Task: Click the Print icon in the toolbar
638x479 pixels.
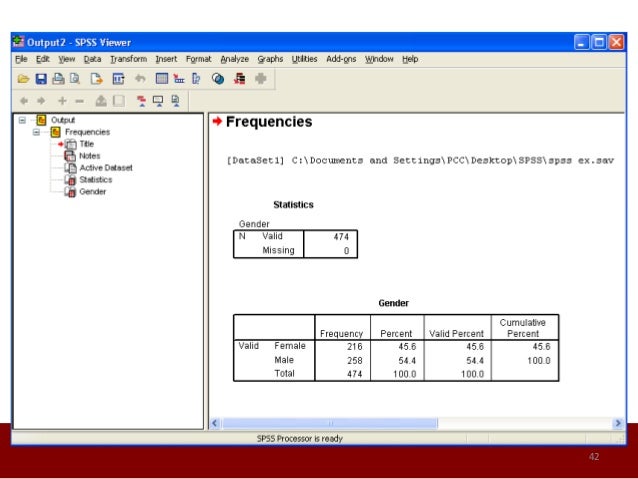Action: click(58, 79)
